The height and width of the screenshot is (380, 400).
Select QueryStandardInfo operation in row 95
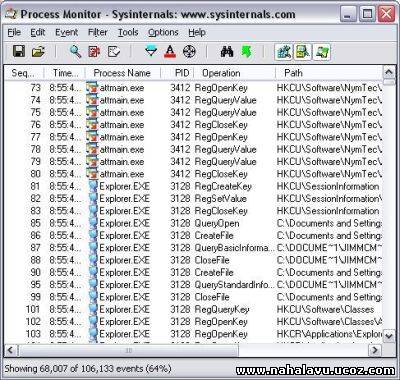click(x=234, y=285)
